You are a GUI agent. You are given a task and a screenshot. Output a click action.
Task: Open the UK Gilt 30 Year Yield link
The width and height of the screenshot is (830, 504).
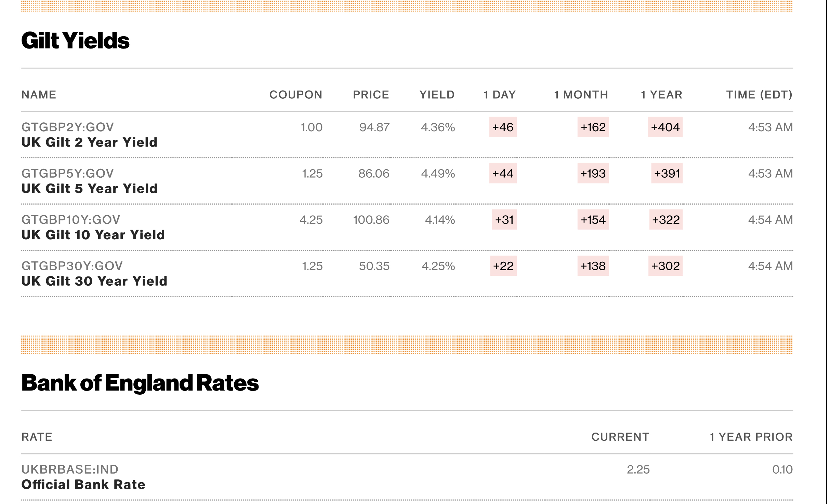pyautogui.click(x=94, y=281)
